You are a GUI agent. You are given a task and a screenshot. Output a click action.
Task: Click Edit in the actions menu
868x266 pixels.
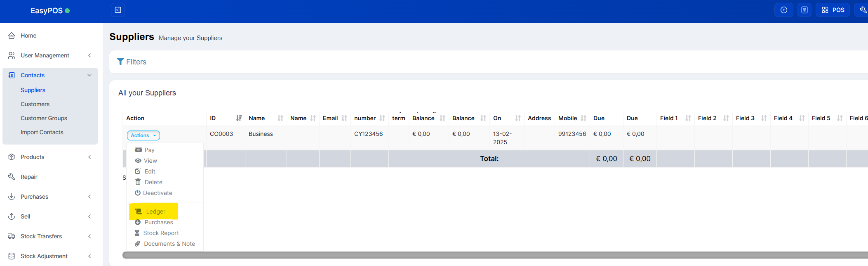click(150, 171)
